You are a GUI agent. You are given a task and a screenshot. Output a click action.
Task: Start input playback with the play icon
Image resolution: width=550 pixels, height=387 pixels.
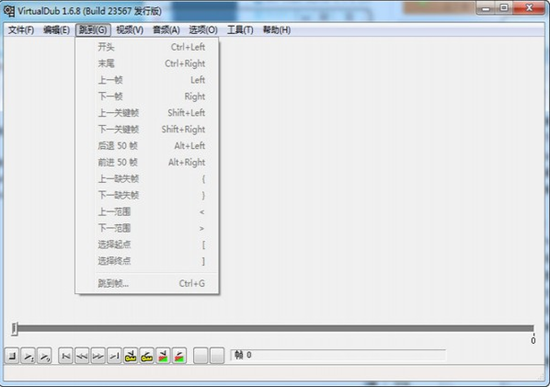point(28,356)
